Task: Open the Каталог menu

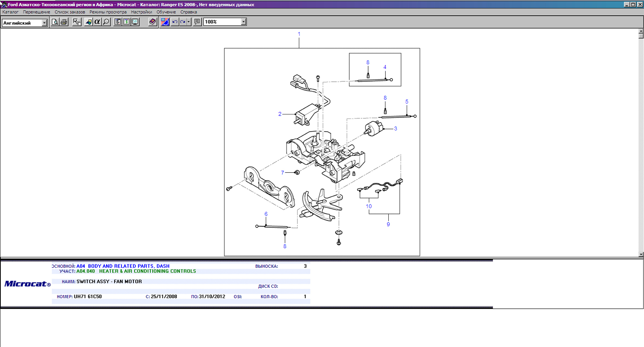Action: pos(10,12)
